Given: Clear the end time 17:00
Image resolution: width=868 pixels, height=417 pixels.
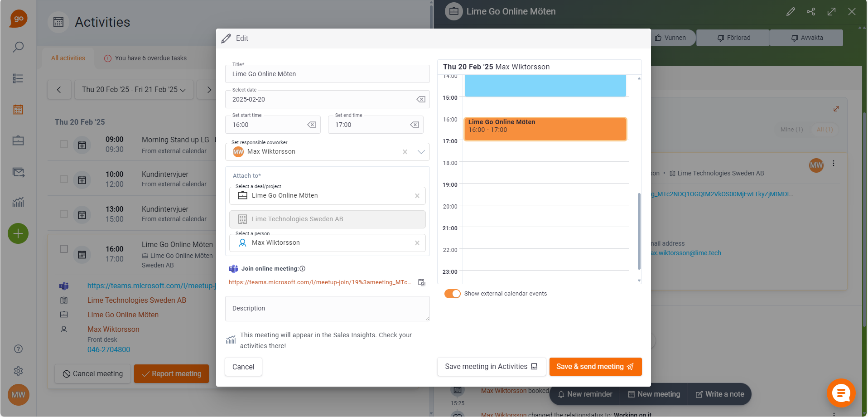Looking at the screenshot, I should point(415,125).
